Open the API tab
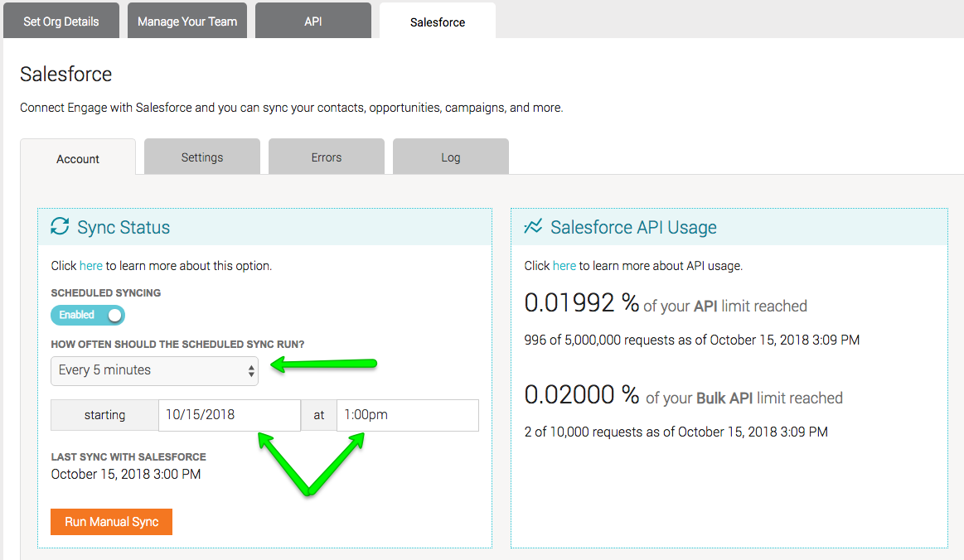This screenshot has height=560, width=964. pos(313,22)
